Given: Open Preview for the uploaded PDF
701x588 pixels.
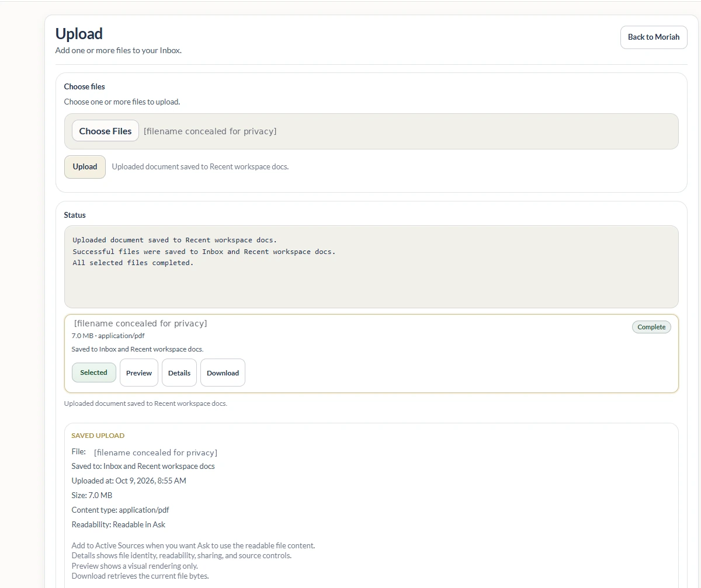Looking at the screenshot, I should [139, 373].
